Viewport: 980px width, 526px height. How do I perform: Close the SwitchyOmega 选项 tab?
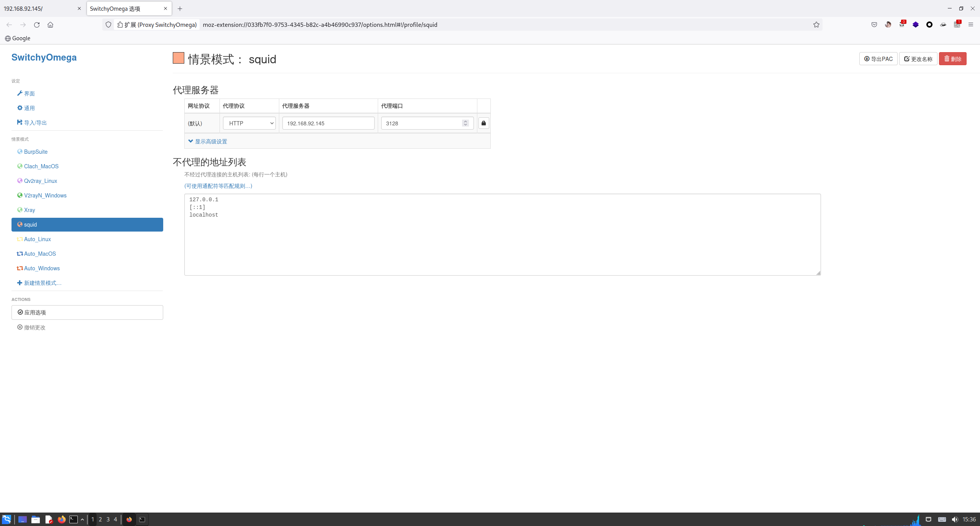coord(166,8)
